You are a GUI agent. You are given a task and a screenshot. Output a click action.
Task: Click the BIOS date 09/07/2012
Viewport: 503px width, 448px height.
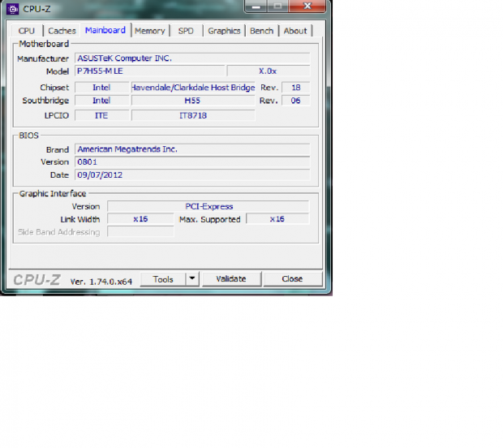point(192,175)
